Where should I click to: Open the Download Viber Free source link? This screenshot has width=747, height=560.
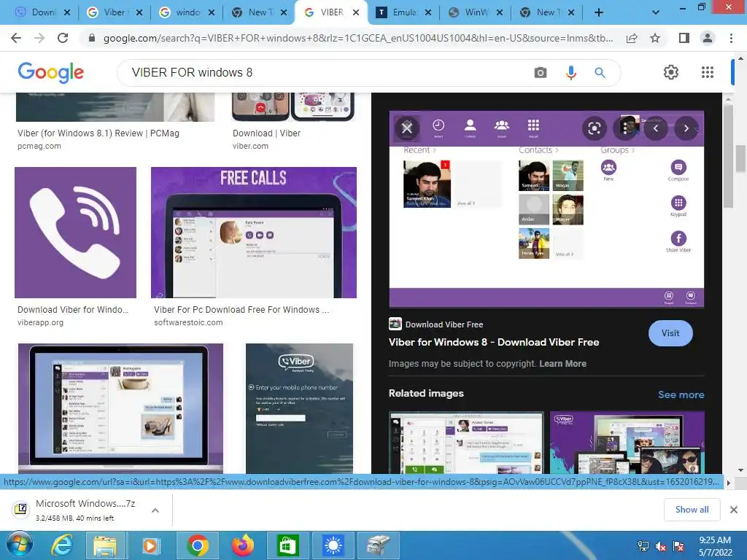click(436, 324)
